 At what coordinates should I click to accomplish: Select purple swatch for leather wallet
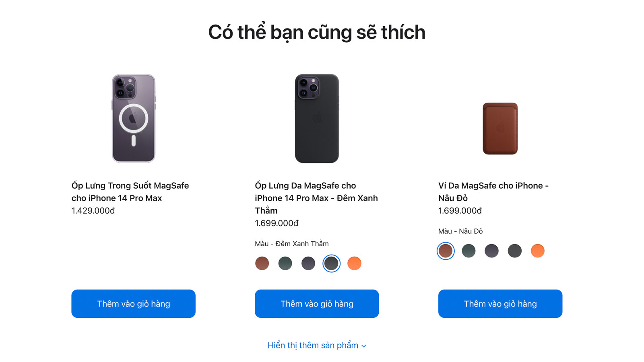click(491, 251)
